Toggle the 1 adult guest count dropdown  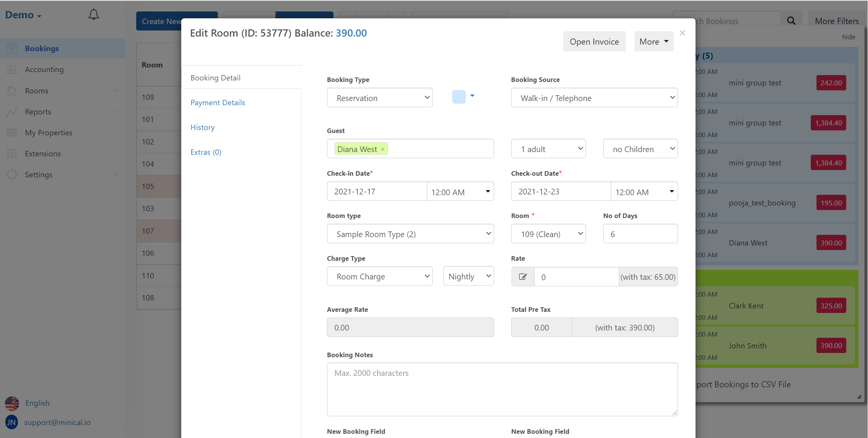click(x=548, y=148)
